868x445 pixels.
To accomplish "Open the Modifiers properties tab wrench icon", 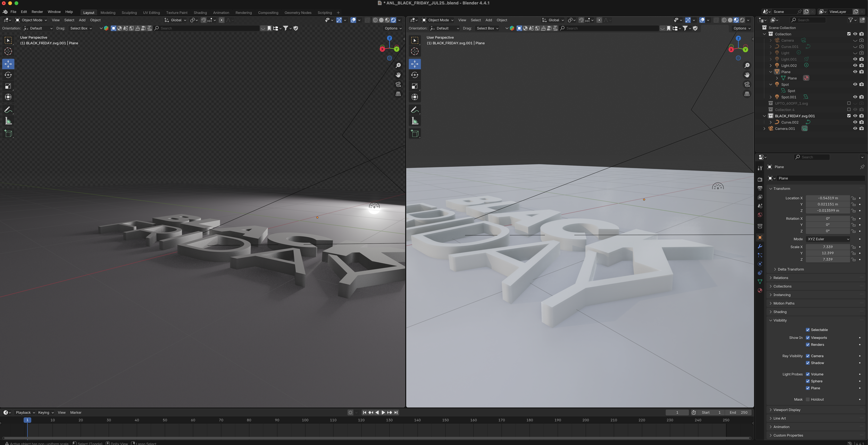I will [x=760, y=246].
